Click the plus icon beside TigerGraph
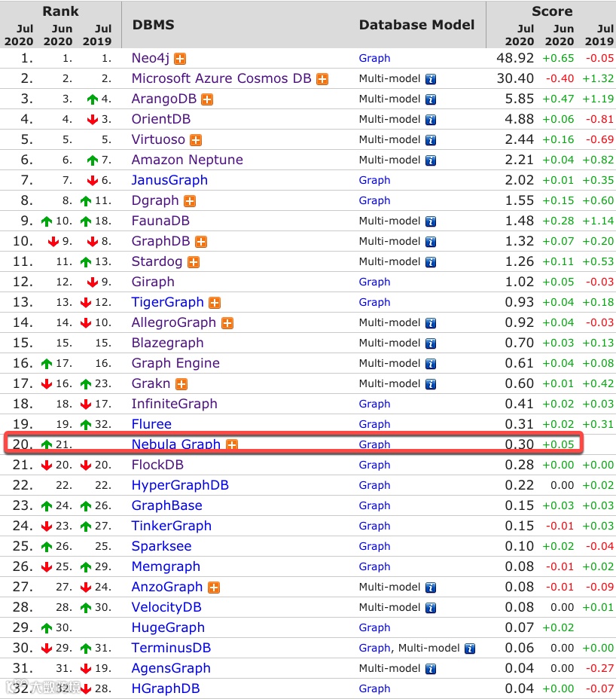The height and width of the screenshot is (699, 616). 215,303
